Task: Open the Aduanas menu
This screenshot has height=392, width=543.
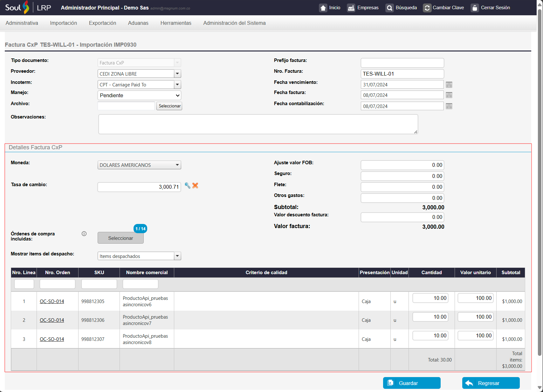Action: coord(138,23)
